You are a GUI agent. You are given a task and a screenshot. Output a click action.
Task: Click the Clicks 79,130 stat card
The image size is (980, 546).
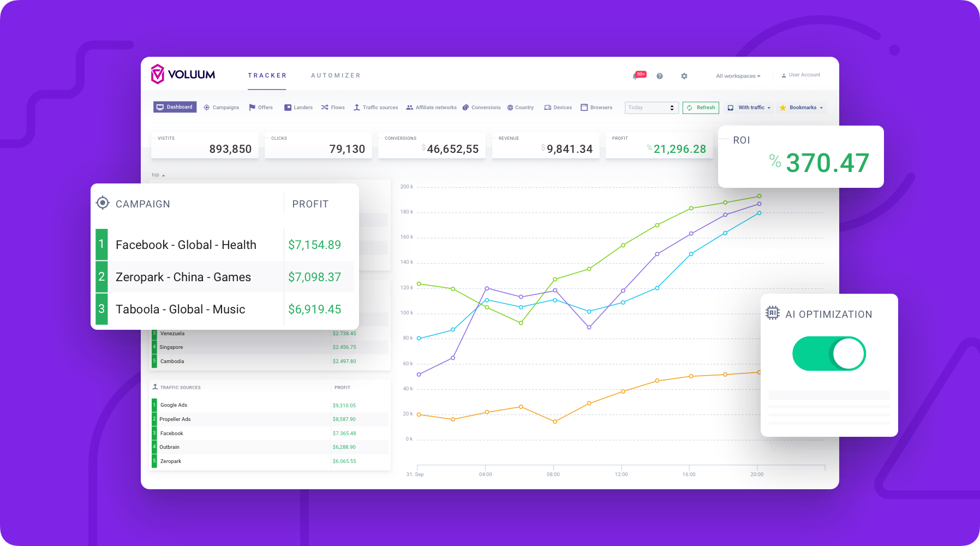coord(319,146)
